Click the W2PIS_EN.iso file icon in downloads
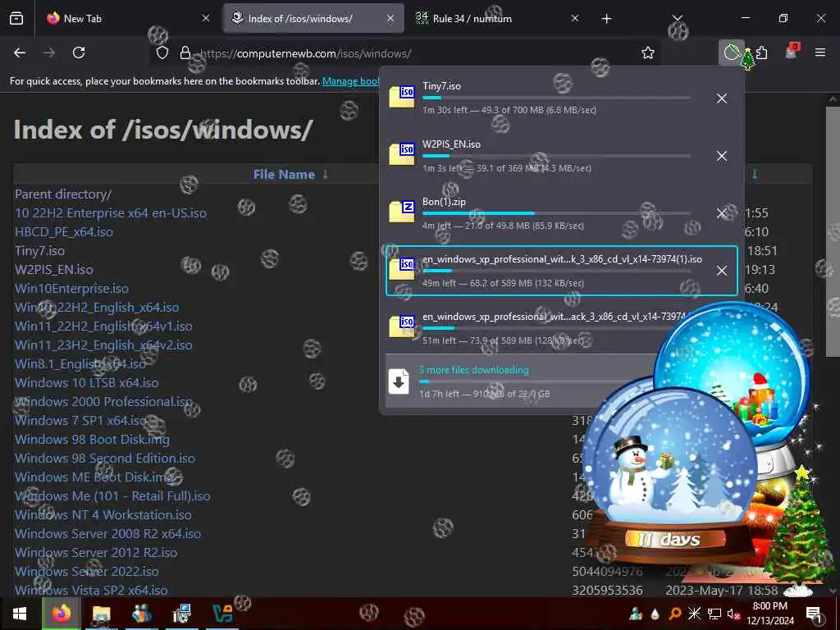 click(402, 154)
